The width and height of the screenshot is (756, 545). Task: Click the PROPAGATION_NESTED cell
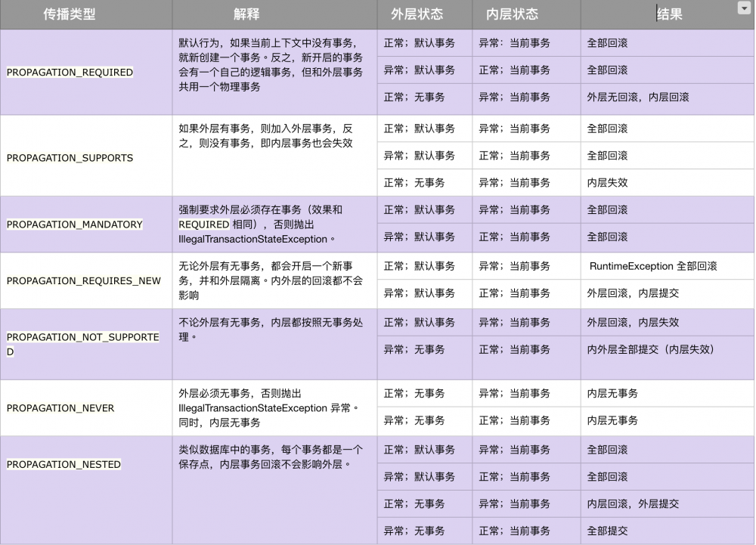click(x=86, y=491)
